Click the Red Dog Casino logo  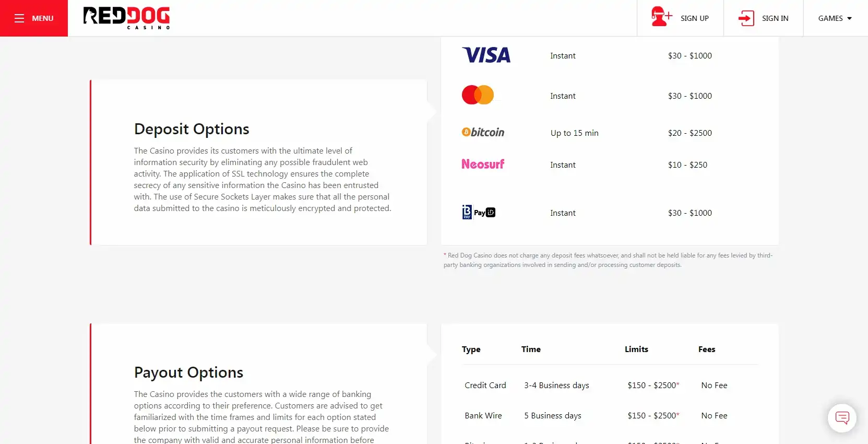point(126,18)
